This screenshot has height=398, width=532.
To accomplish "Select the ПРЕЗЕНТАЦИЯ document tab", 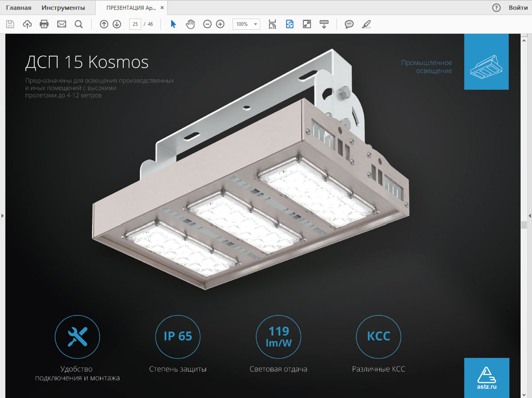I will (x=131, y=8).
